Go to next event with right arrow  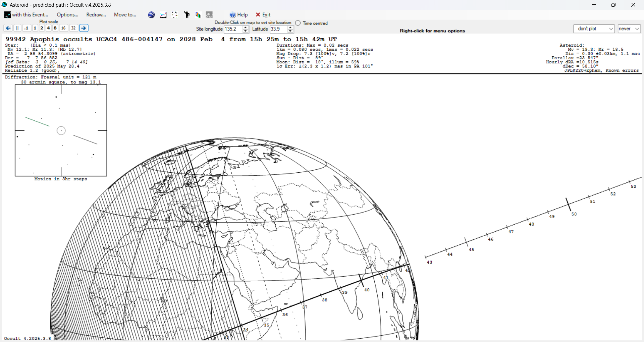click(84, 28)
